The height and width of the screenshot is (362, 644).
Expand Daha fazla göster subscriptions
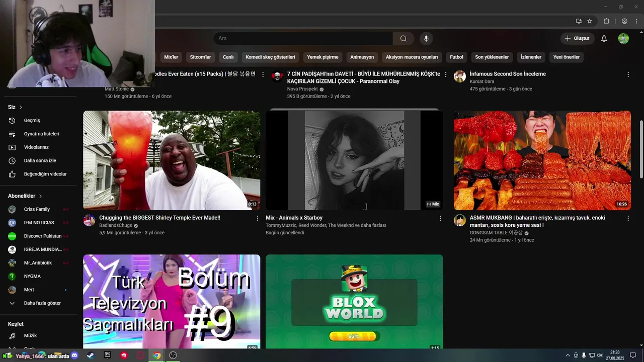tap(39, 303)
